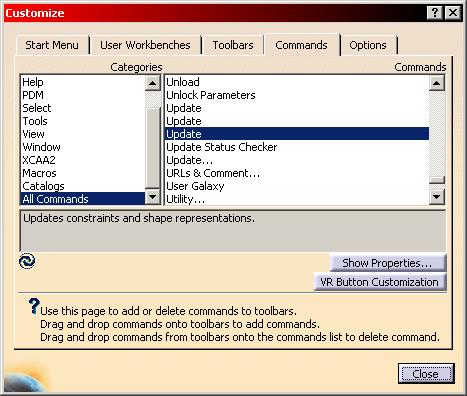The image size is (467, 396).
Task: Choose the Select category
Action: pyautogui.click(x=83, y=108)
